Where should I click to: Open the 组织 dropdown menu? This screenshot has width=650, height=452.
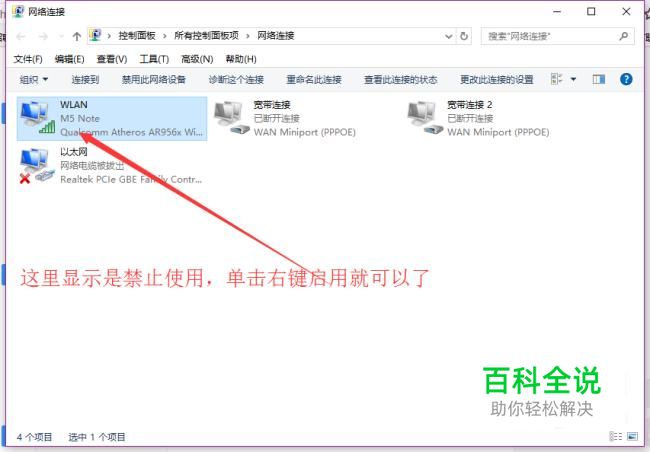34,79
